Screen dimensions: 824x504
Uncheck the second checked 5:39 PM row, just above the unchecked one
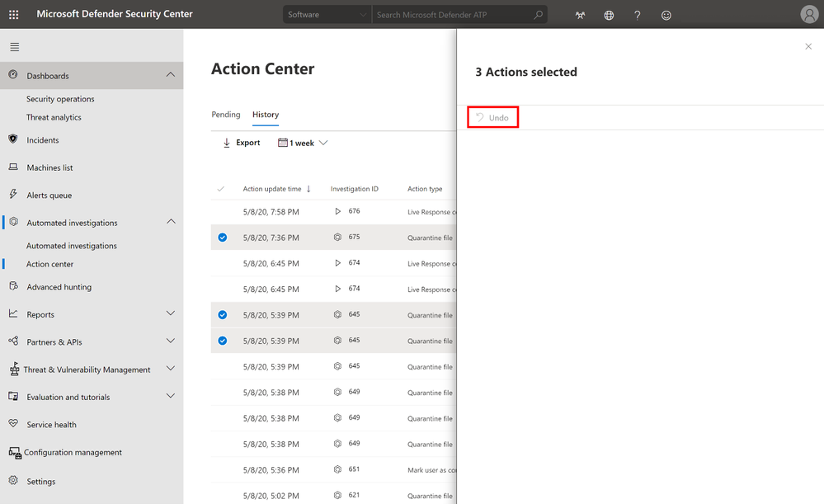[x=223, y=341]
